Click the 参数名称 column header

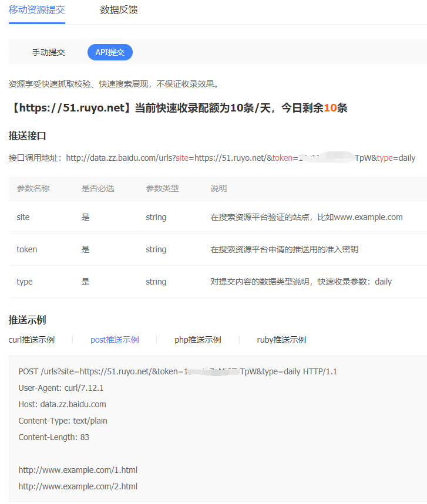(33, 188)
